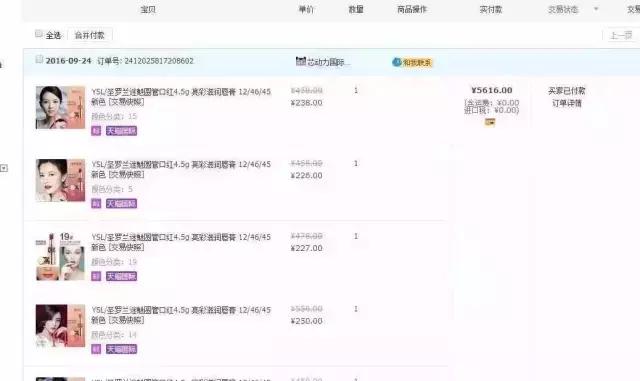Click the price ¥228.00
The height and width of the screenshot is (381, 640).
click(x=307, y=176)
